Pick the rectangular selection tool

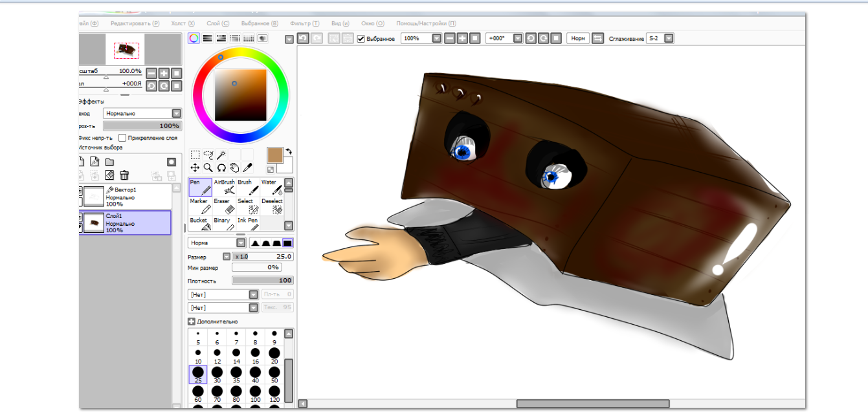[195, 155]
